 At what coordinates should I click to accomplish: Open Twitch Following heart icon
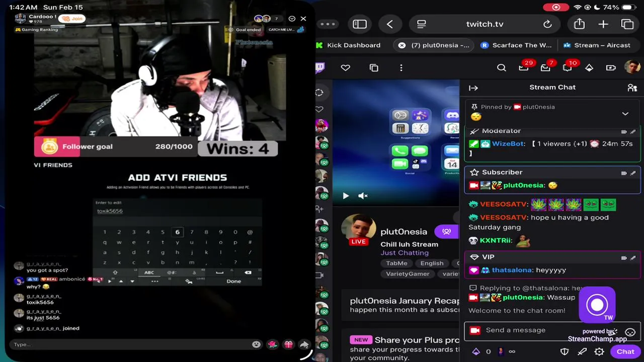click(345, 67)
